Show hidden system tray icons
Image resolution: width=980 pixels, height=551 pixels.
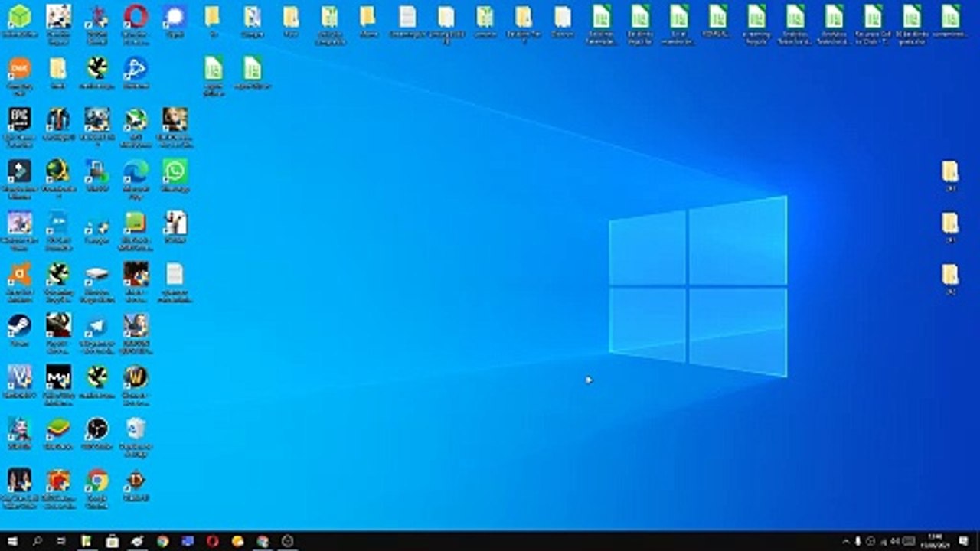[x=846, y=541]
